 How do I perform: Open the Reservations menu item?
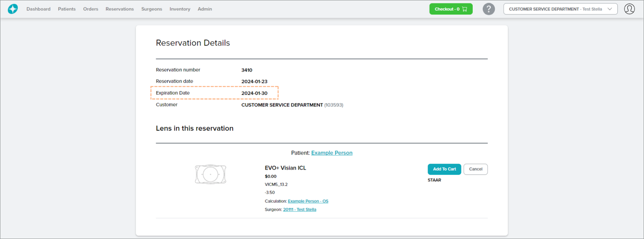[119, 9]
